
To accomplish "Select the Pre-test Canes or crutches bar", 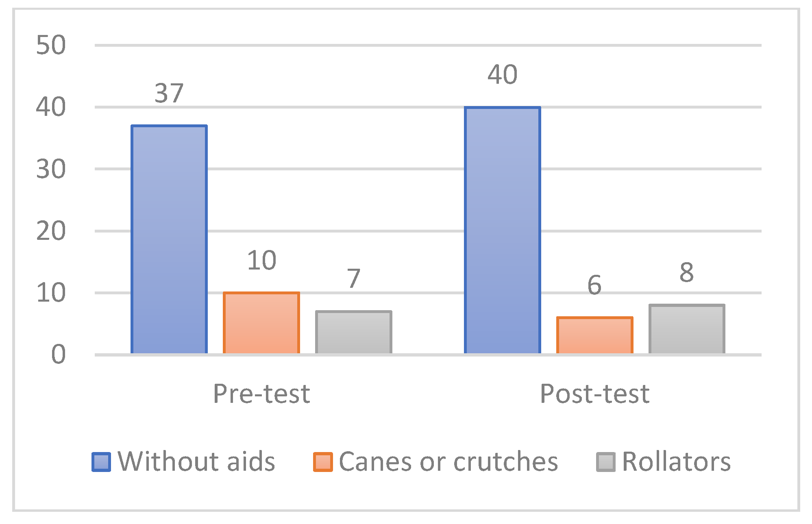I will (261, 323).
